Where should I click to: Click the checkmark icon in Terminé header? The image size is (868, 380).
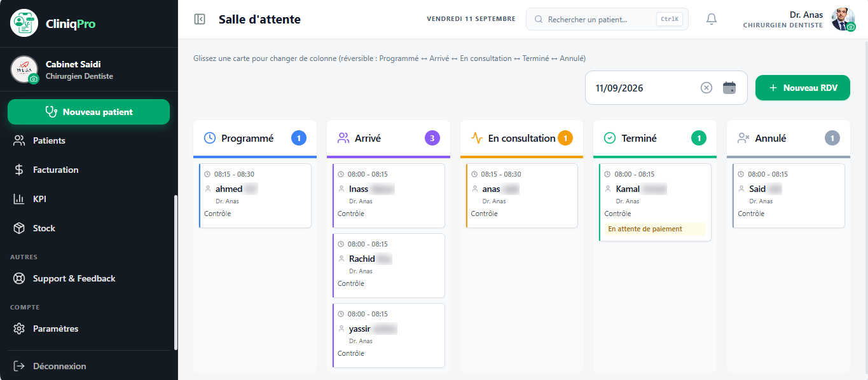click(x=610, y=138)
